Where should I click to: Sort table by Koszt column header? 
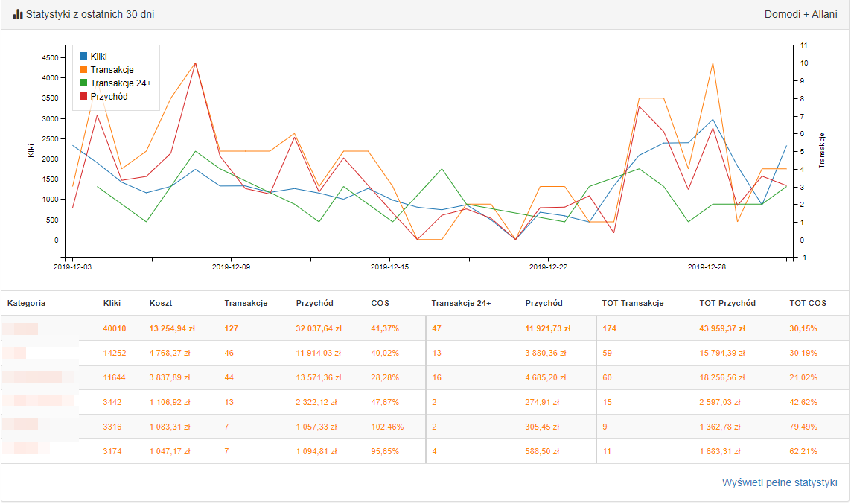[161, 303]
